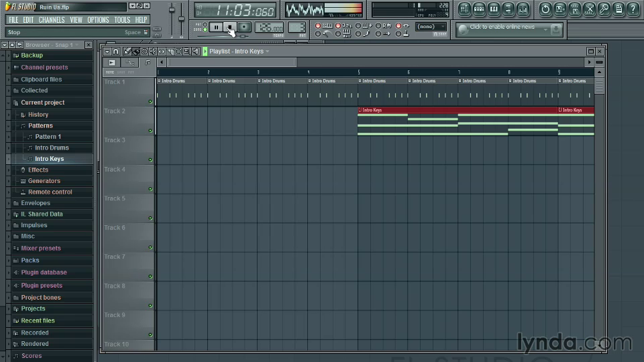This screenshot has width=644, height=362.
Task: Click the main pitch slider knob
Action: (181, 19)
